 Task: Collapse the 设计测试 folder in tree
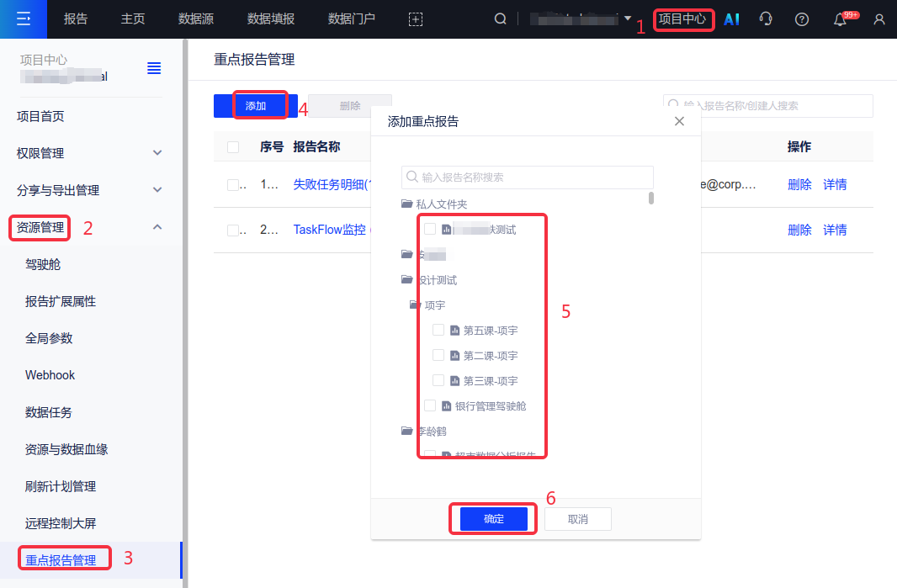407,280
